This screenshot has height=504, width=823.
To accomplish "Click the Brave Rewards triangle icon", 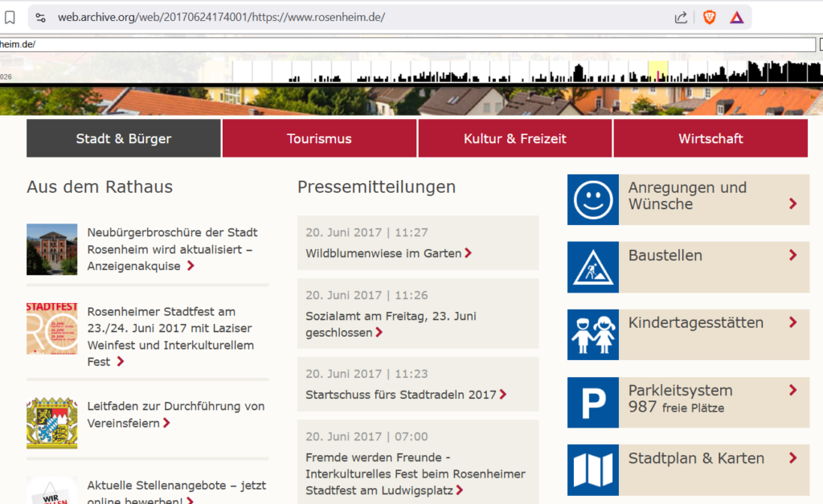I will [736, 17].
